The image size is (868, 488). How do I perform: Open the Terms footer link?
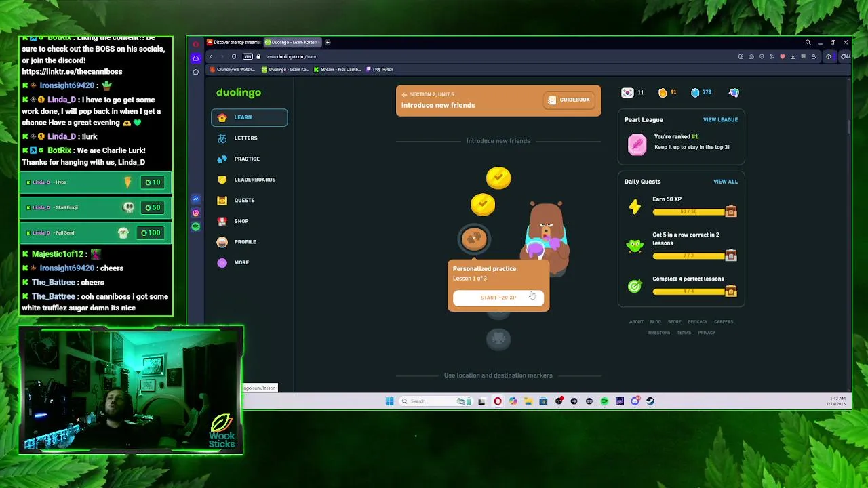(x=684, y=333)
